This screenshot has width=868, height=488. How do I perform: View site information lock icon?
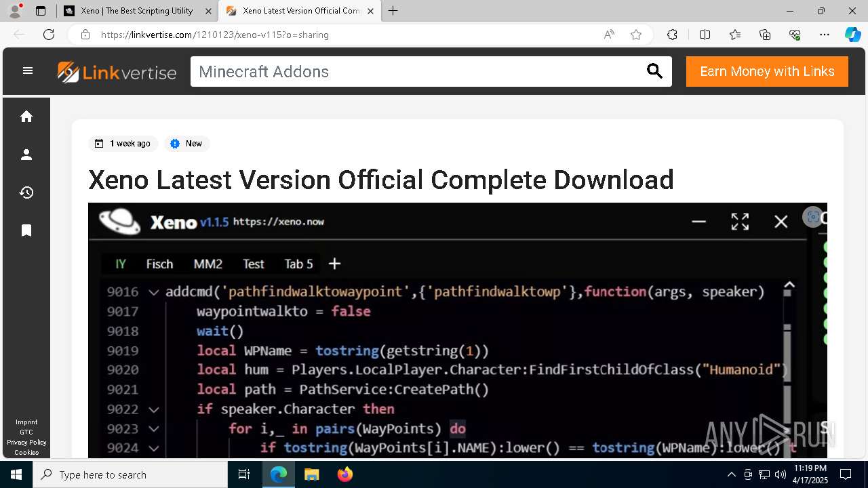coord(85,35)
